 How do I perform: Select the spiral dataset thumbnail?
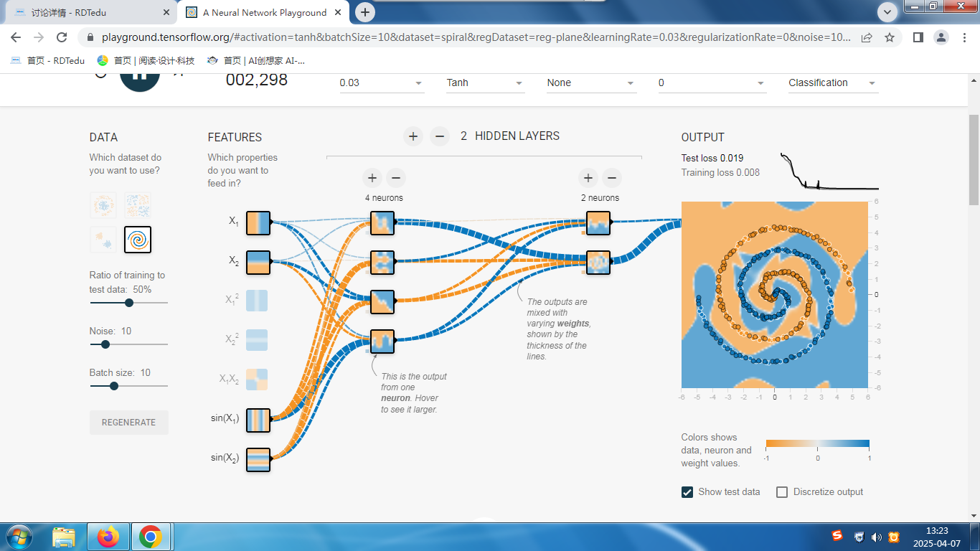pos(138,240)
